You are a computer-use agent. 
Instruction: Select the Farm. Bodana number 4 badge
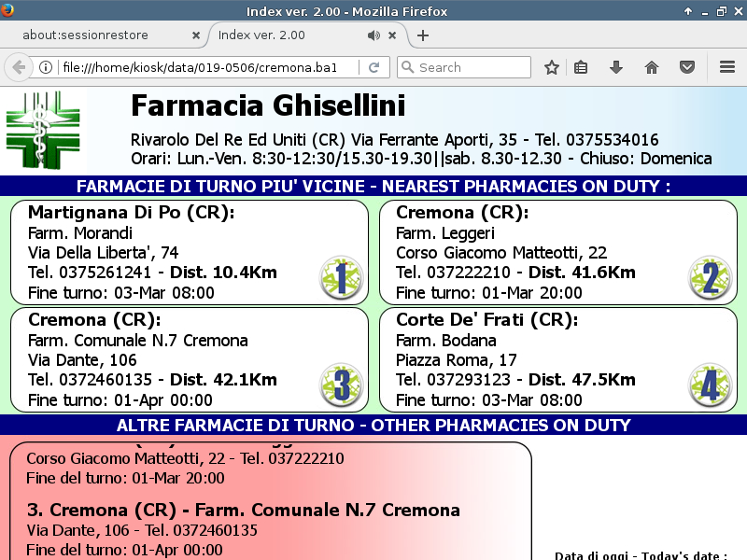click(x=710, y=385)
